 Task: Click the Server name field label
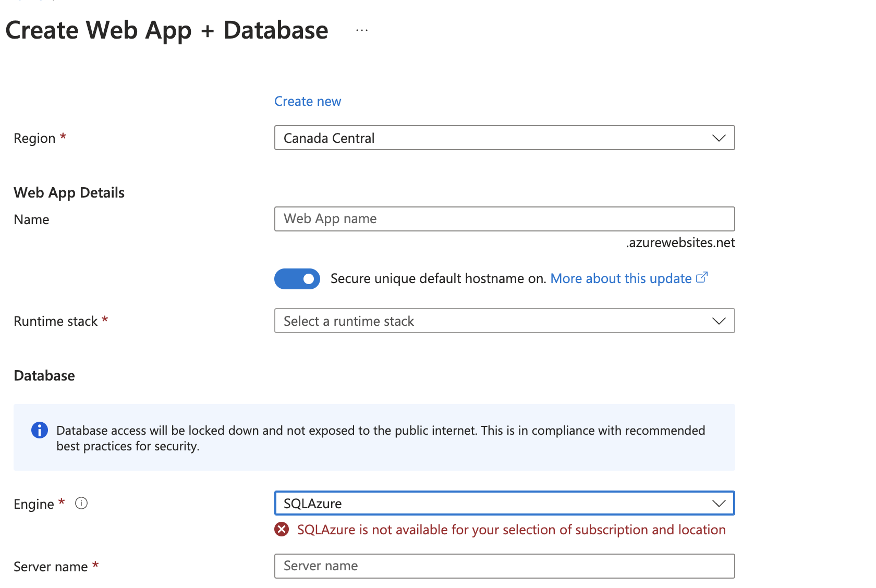(x=51, y=567)
